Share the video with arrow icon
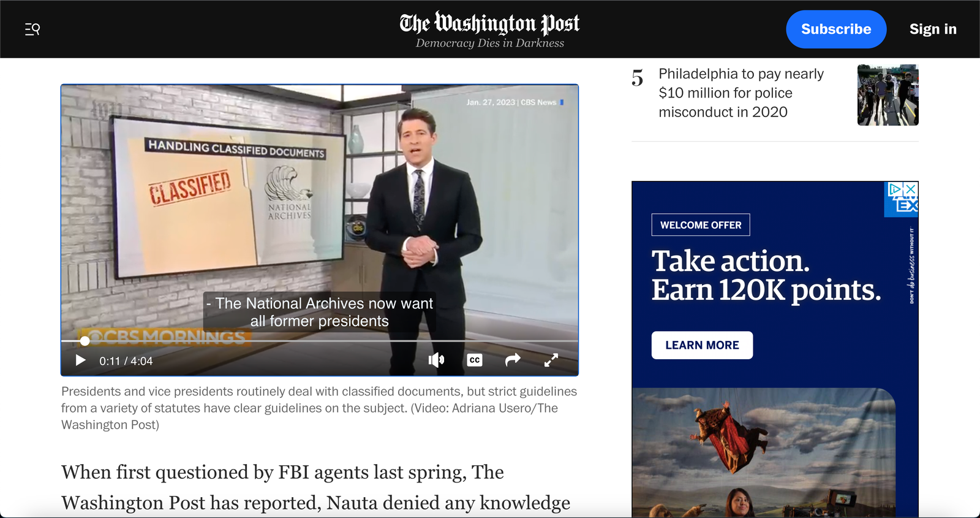Screen dimensions: 980x518 click(x=513, y=360)
